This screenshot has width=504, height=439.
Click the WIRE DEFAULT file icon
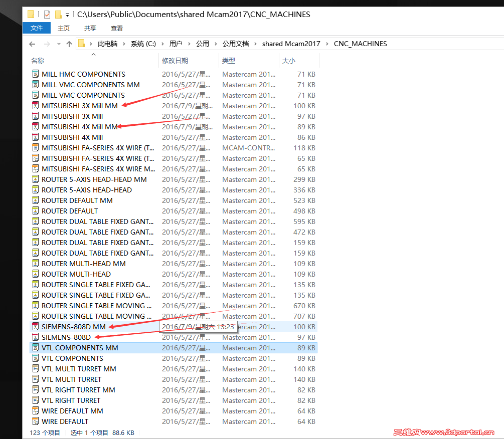pos(36,421)
